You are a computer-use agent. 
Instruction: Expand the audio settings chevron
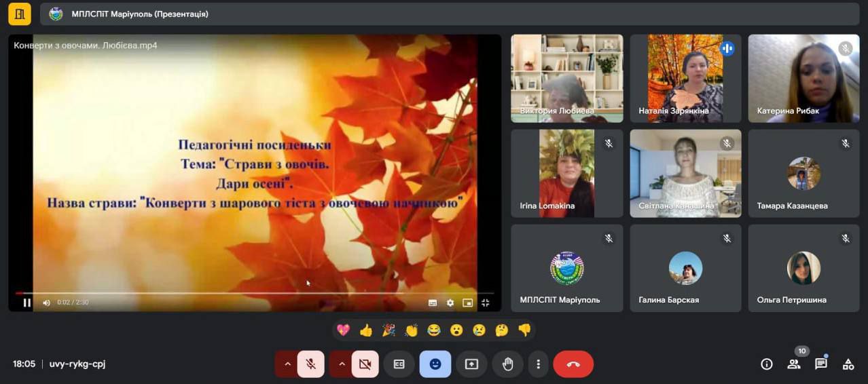click(287, 364)
